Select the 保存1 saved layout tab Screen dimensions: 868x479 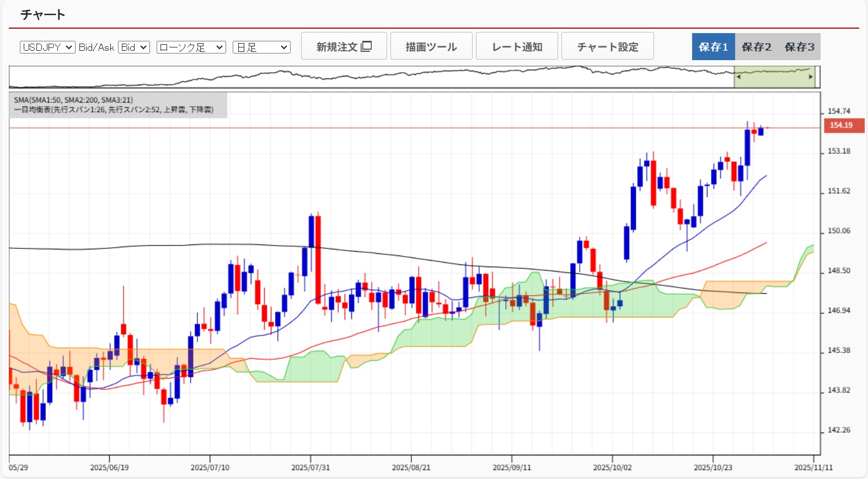click(713, 47)
